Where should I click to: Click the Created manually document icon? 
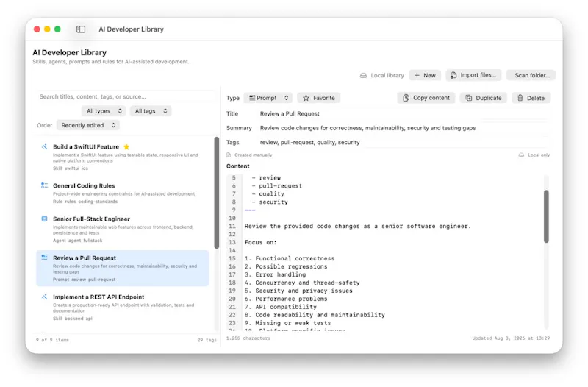pos(229,155)
